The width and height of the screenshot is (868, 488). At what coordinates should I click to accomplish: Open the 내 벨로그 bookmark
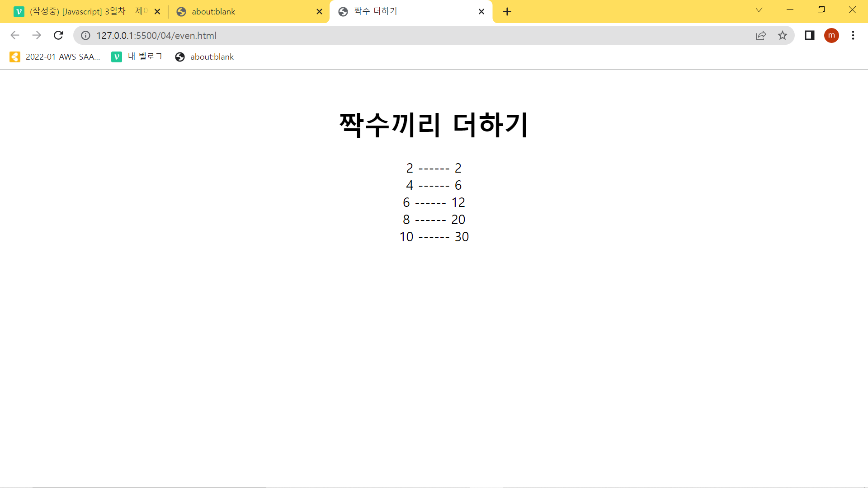point(137,57)
